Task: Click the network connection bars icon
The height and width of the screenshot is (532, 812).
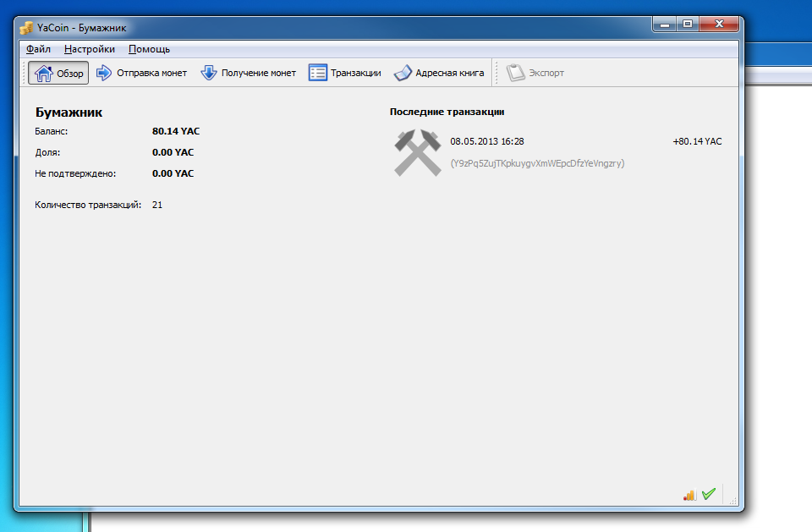Action: [x=689, y=495]
